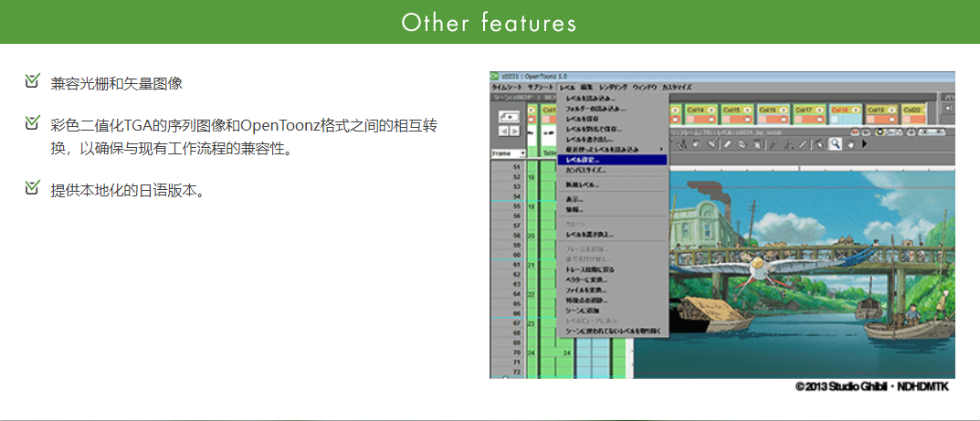Viewport: 980px width, 421px height.
Task: Open the タイムシート menu
Action: (x=506, y=88)
